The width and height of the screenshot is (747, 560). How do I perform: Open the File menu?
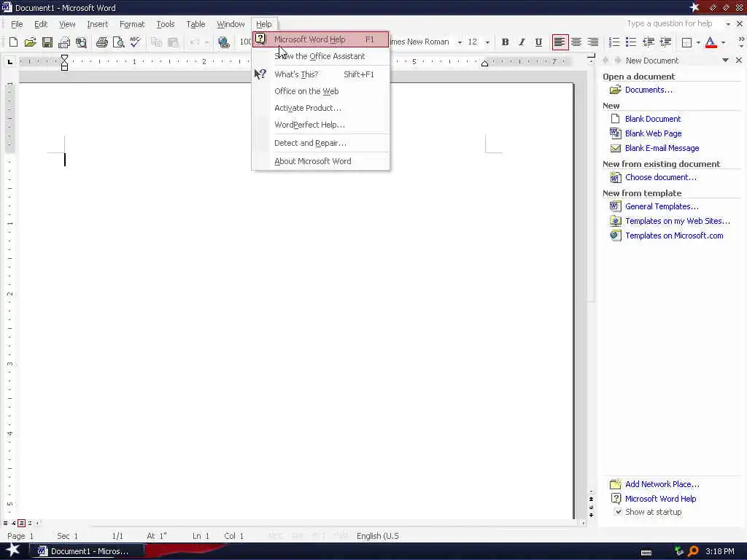(x=17, y=24)
